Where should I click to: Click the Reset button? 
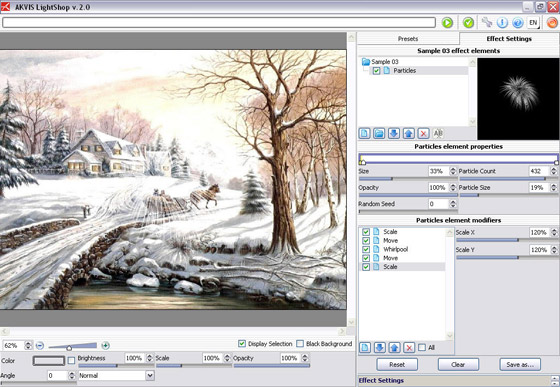point(397,365)
